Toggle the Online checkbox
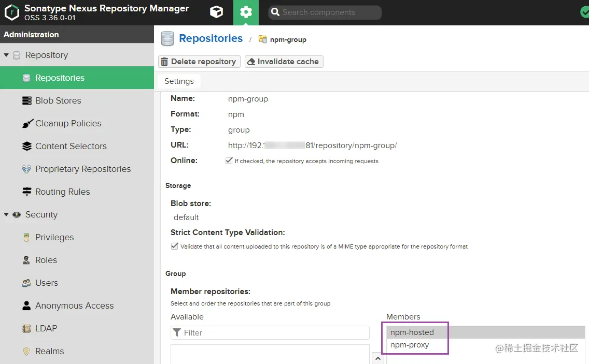 point(229,161)
